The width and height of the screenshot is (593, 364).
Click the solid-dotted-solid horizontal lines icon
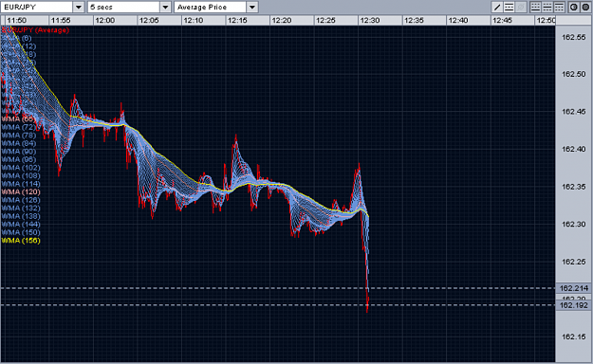510,7
